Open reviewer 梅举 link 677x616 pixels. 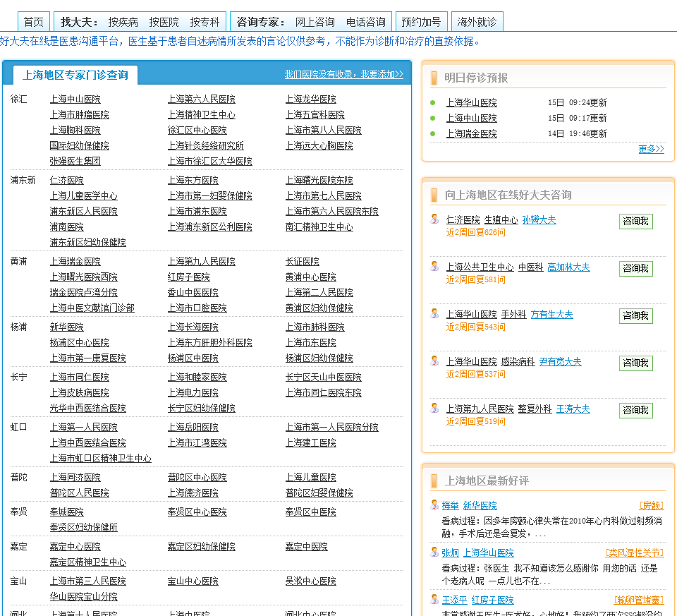click(x=451, y=505)
